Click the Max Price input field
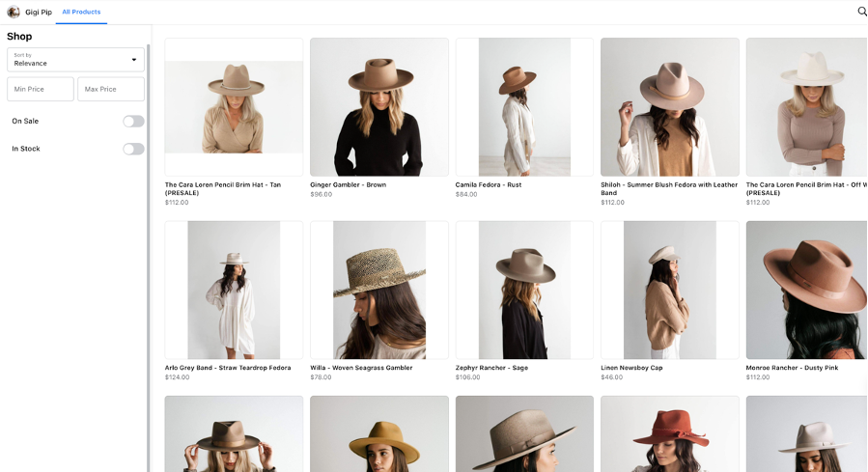Screen dimensions: 868x472 111,89
